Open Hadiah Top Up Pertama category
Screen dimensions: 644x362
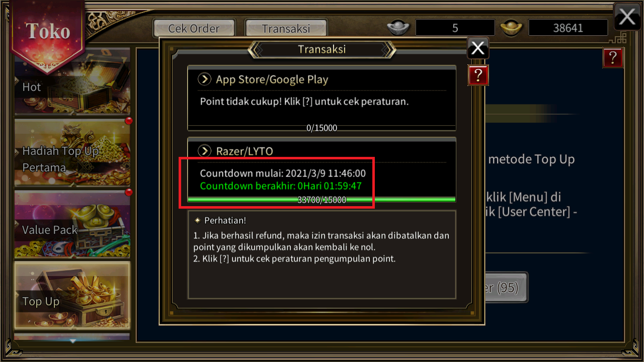(72, 152)
